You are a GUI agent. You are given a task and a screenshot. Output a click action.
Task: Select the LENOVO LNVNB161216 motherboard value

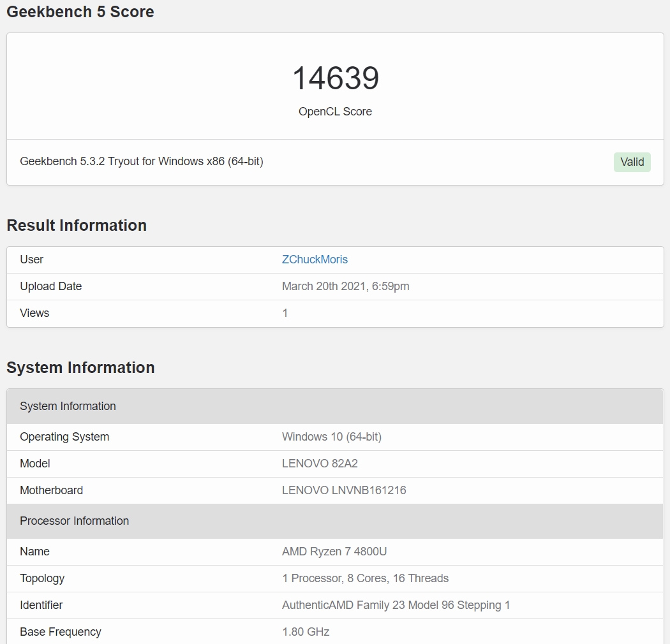[344, 490]
